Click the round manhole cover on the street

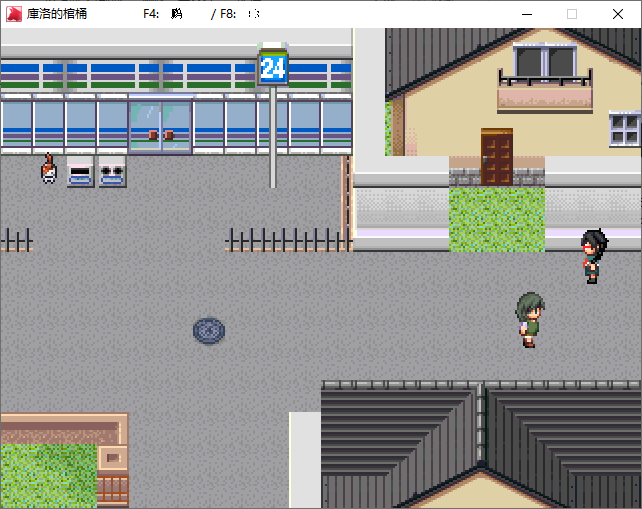[x=209, y=330]
